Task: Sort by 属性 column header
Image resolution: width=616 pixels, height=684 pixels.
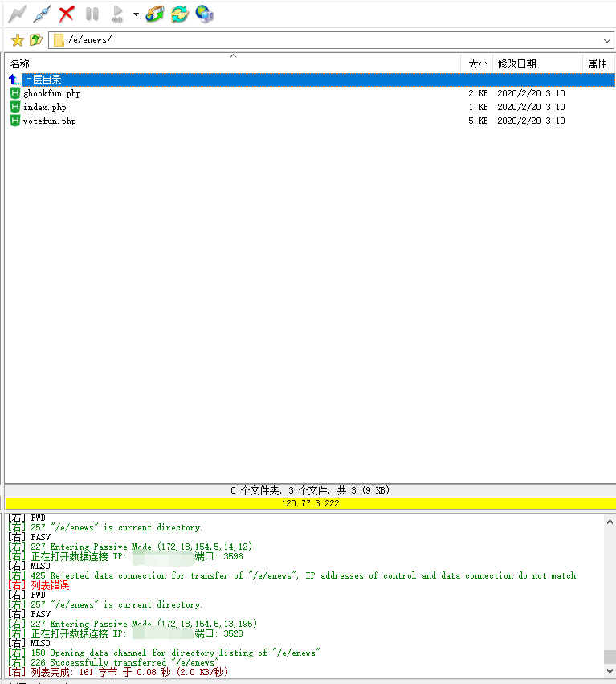Action: point(598,63)
